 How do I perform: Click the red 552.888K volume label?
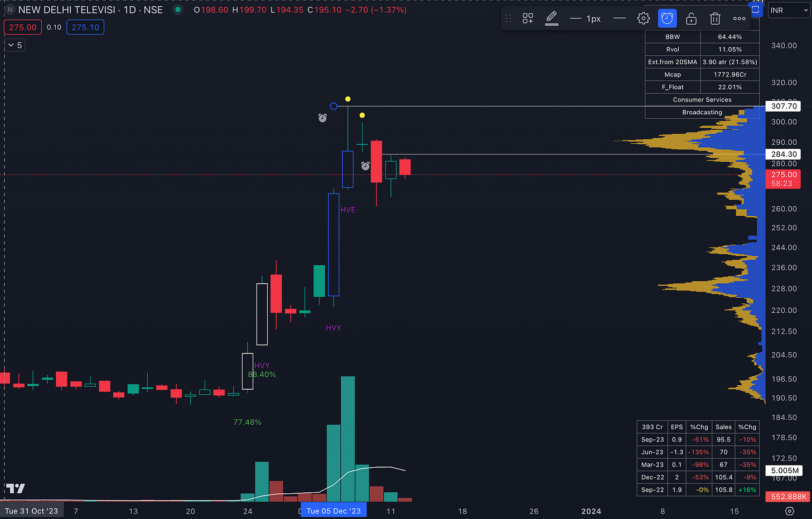788,496
